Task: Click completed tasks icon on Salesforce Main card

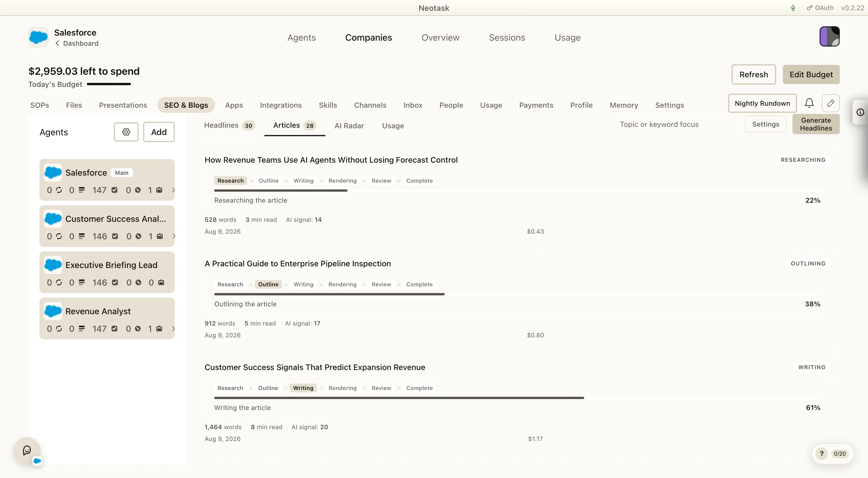Action: [114, 190]
